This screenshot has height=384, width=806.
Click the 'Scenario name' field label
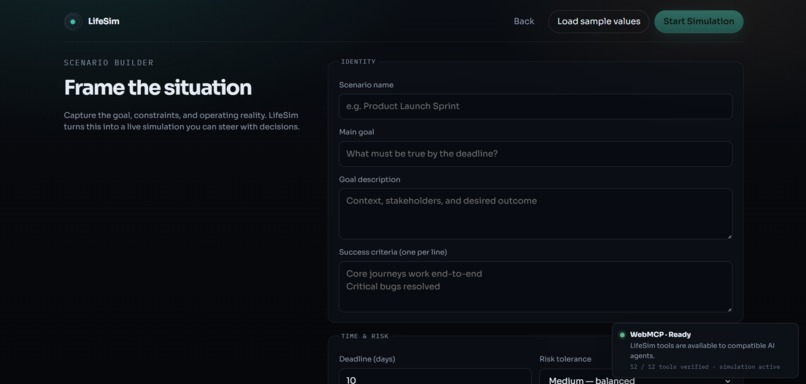tap(366, 85)
